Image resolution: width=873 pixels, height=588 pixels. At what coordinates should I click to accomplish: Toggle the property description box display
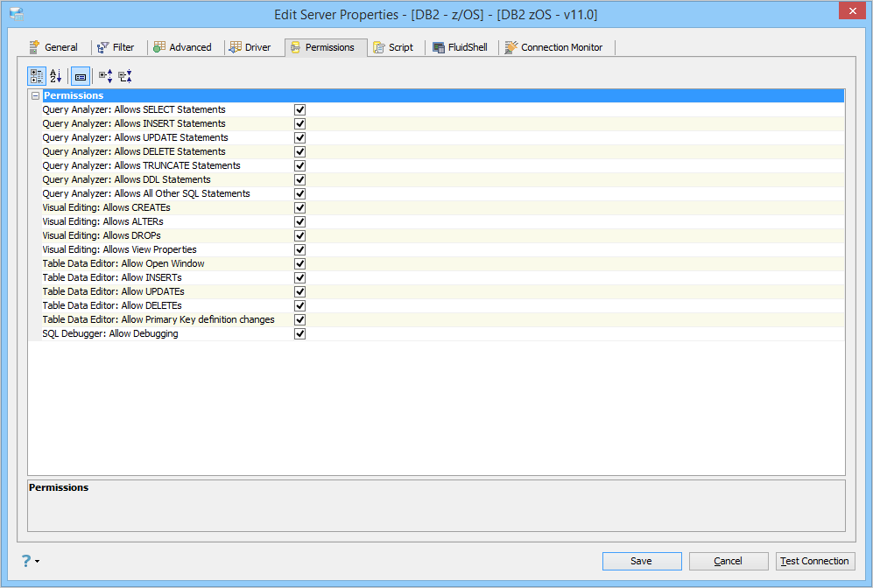(x=80, y=76)
